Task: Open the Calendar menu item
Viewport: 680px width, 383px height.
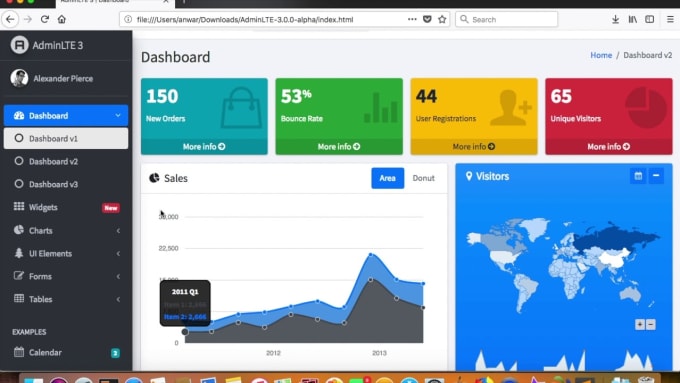Action: point(66,352)
